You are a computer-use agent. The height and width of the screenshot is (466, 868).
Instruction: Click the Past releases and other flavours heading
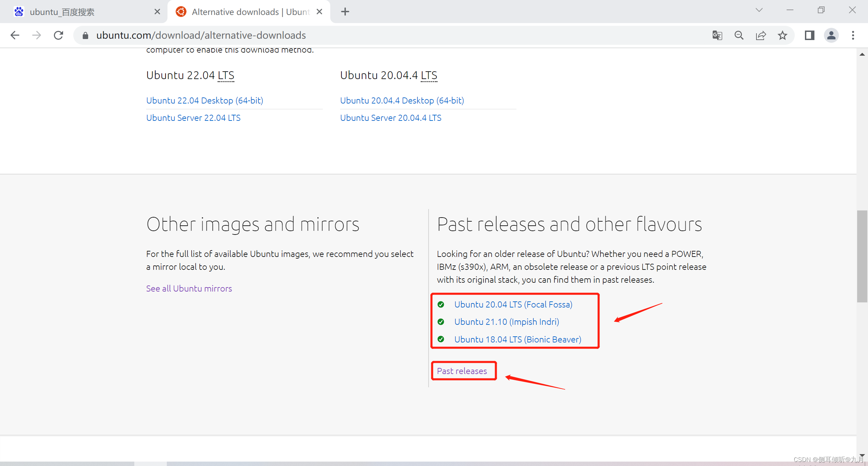(570, 224)
